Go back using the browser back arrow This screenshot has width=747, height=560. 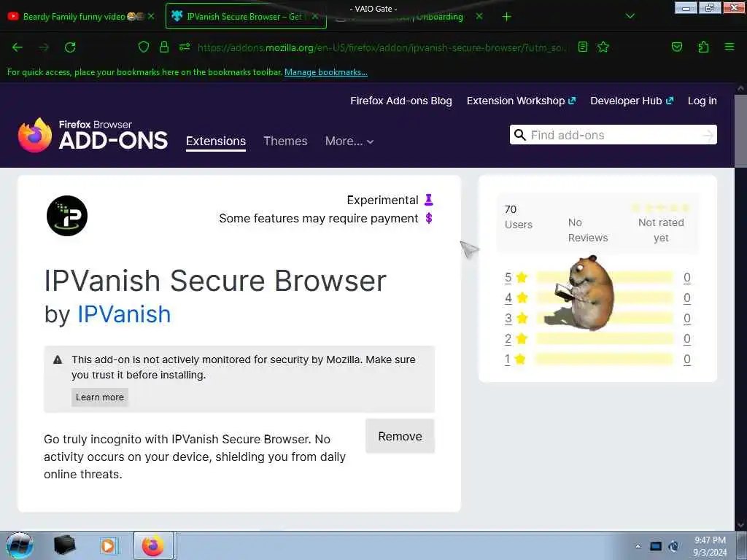pyautogui.click(x=18, y=47)
